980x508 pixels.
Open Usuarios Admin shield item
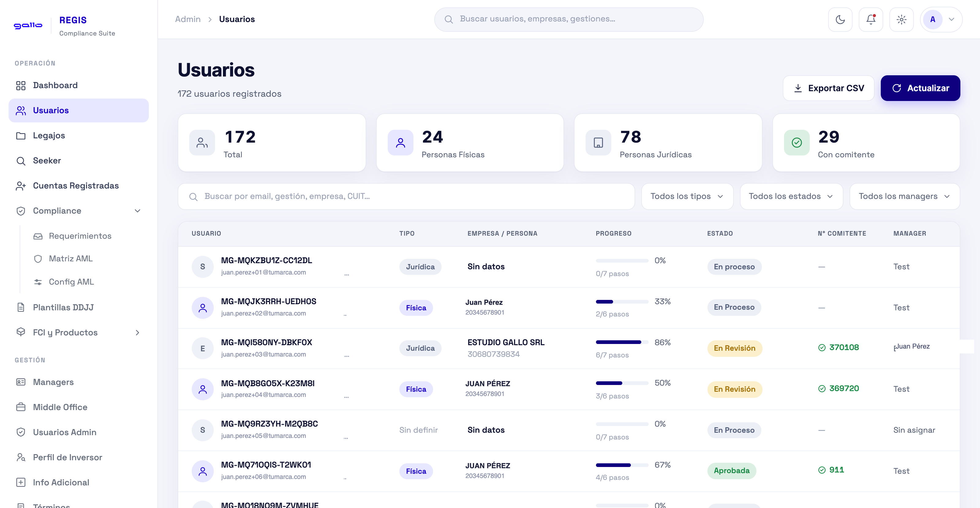tap(78, 432)
